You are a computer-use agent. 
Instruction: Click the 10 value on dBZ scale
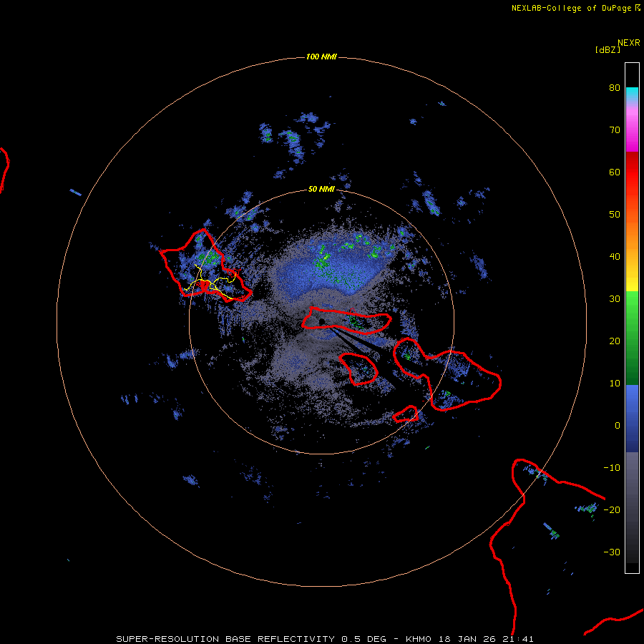615,384
